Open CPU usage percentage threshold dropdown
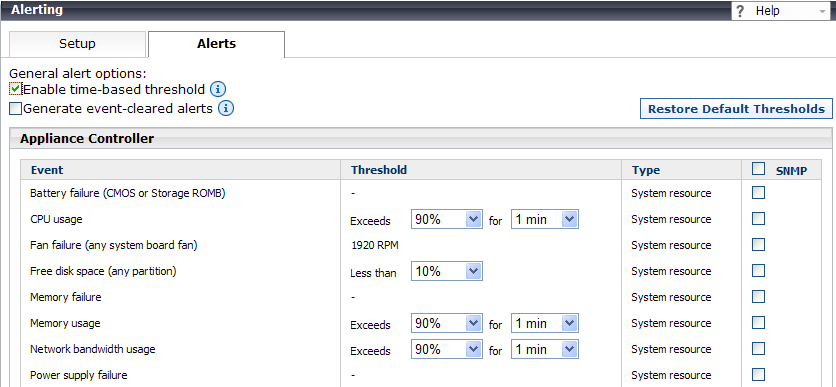 point(447,219)
